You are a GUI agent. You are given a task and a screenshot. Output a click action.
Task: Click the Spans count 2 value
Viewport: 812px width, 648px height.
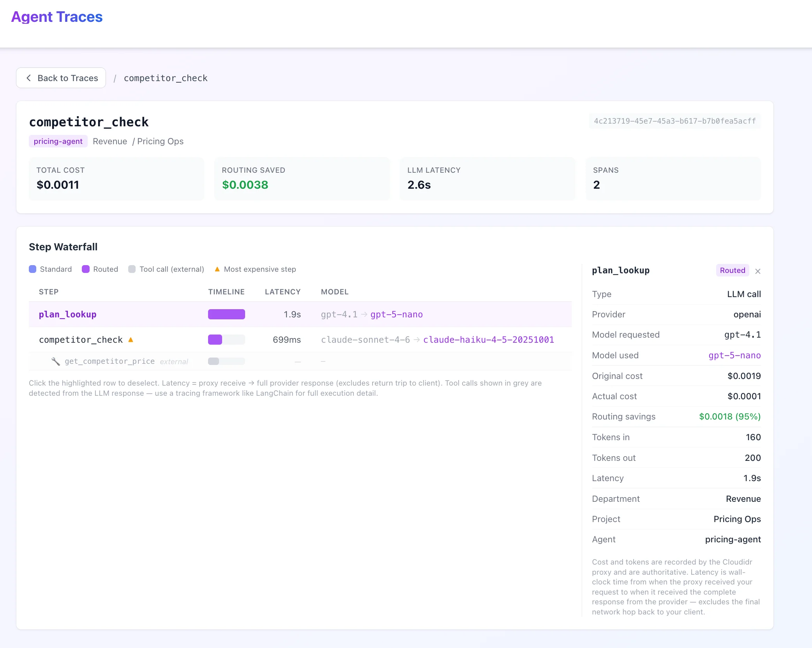597,185
